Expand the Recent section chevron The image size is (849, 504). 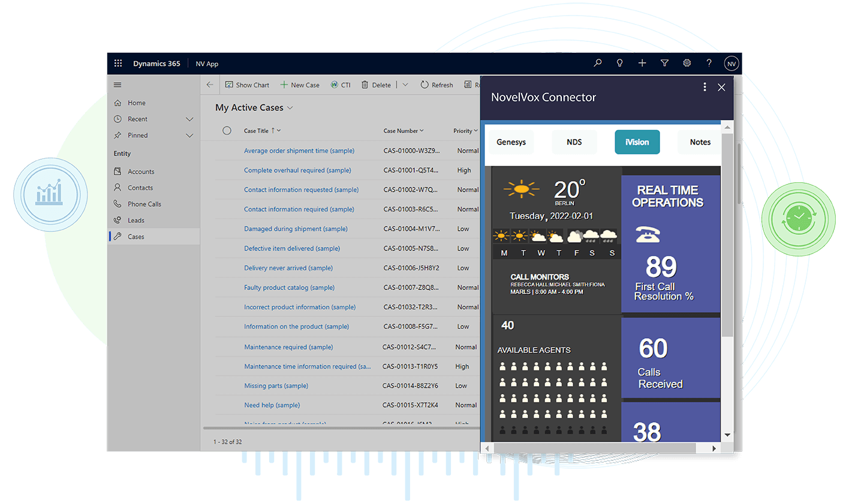(189, 119)
